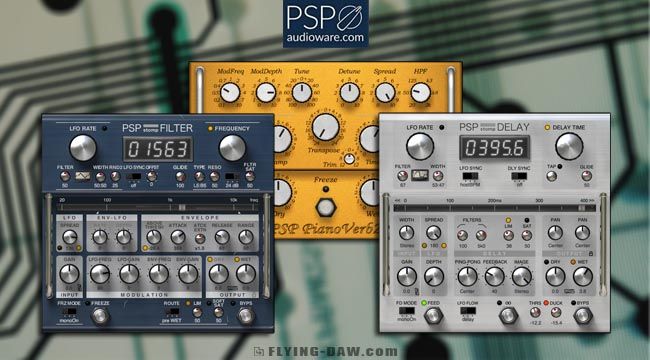Click the IMAGE knob in PSP Delay
The image size is (650, 360).
click(522, 276)
